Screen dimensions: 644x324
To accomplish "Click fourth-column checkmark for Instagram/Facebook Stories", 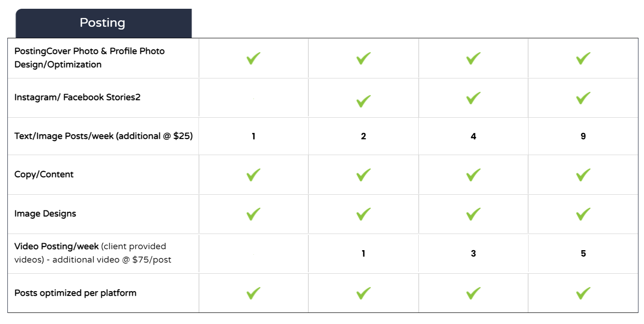I will [x=583, y=98].
